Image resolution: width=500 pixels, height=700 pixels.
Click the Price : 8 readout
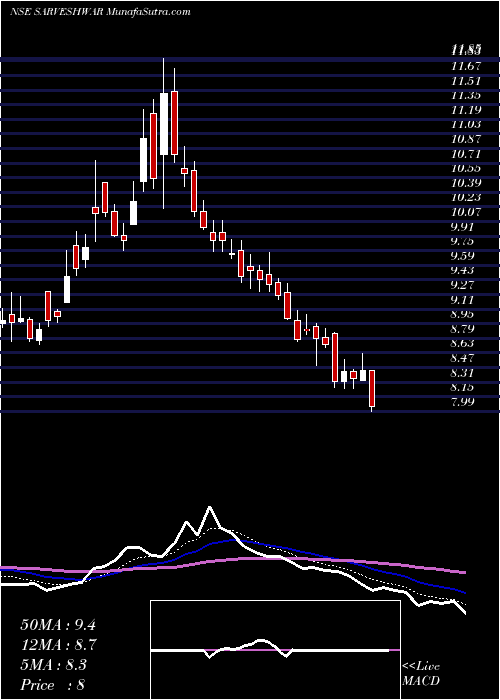pos(52,685)
